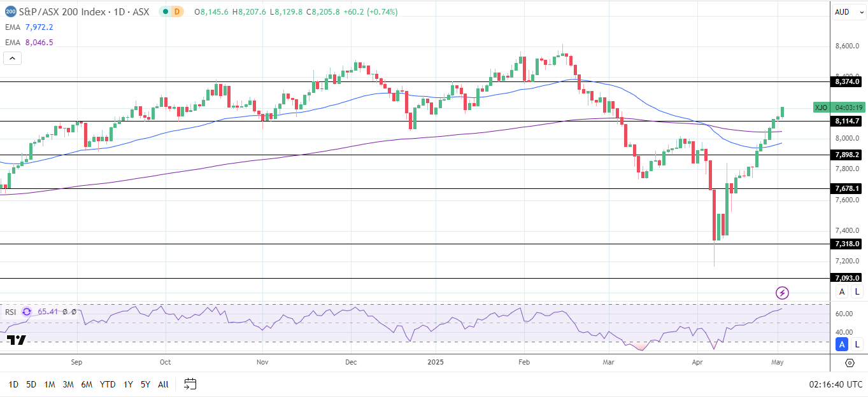Select the 6M time range
Screen dimensions: 868x397
click(87, 384)
